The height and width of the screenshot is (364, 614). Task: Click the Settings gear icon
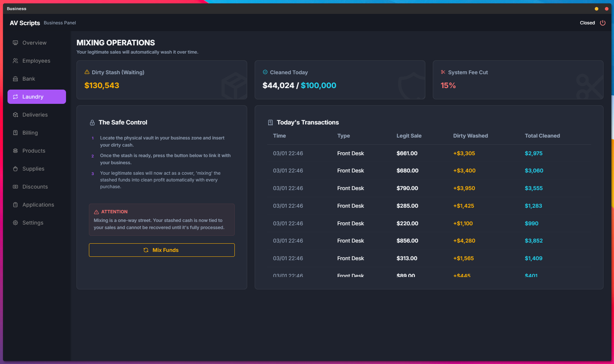tap(15, 223)
